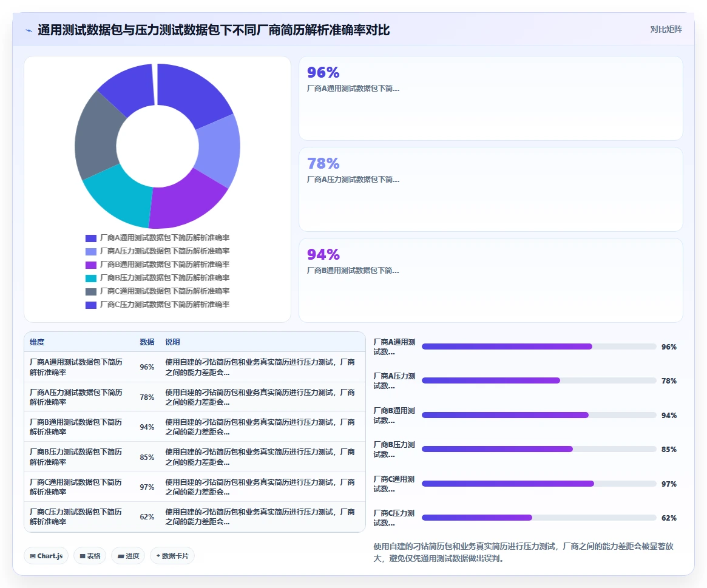Toggle 厂商A压力测试 legend swatch
This screenshot has width=707, height=588.
[90, 252]
